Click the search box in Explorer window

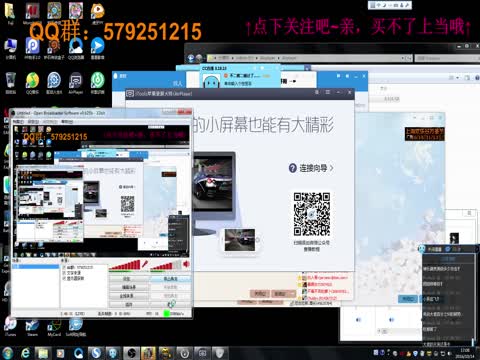(447, 58)
